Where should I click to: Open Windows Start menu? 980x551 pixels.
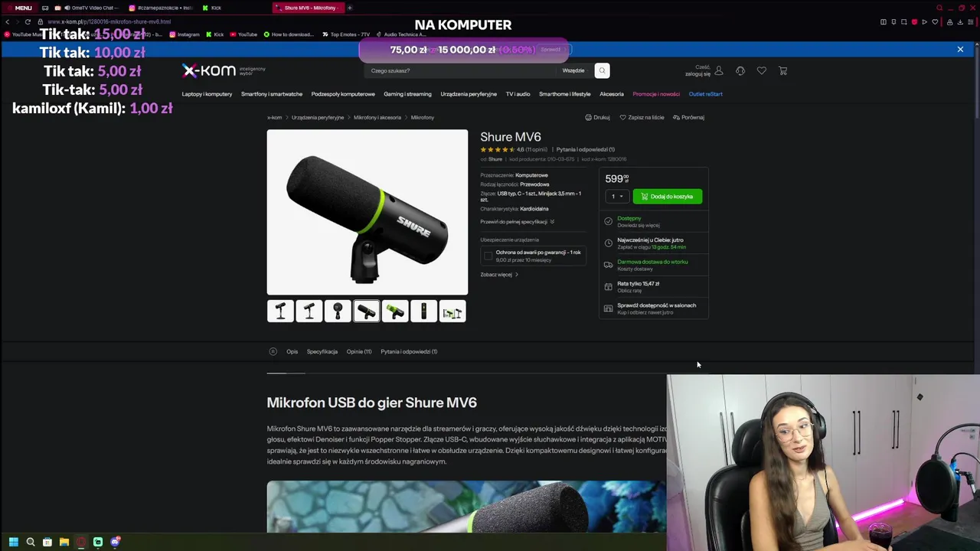click(13, 542)
